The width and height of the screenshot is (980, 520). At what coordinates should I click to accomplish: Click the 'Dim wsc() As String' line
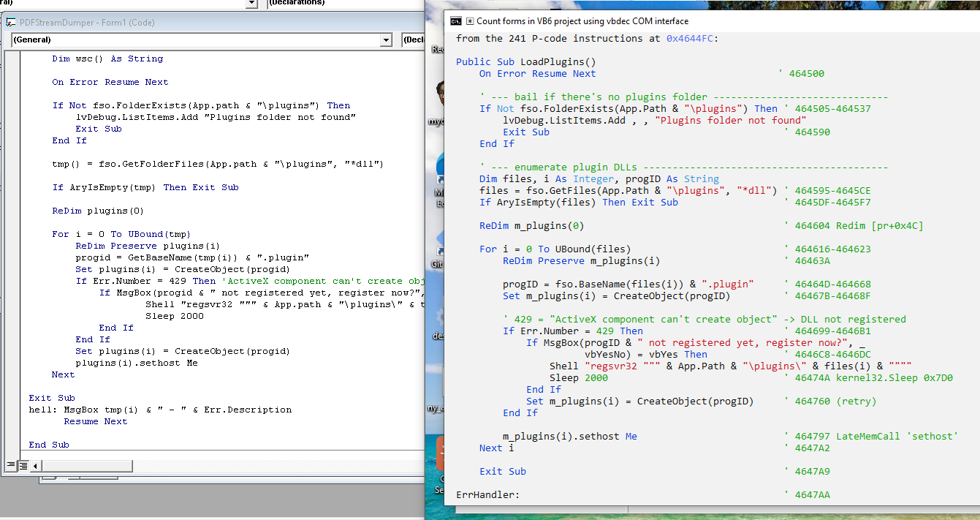point(107,59)
